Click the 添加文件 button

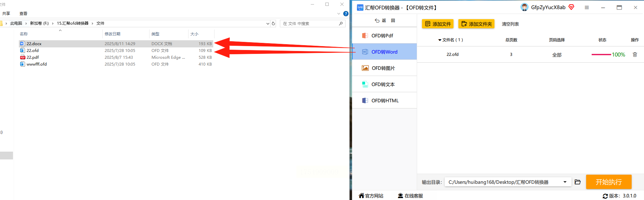click(438, 24)
